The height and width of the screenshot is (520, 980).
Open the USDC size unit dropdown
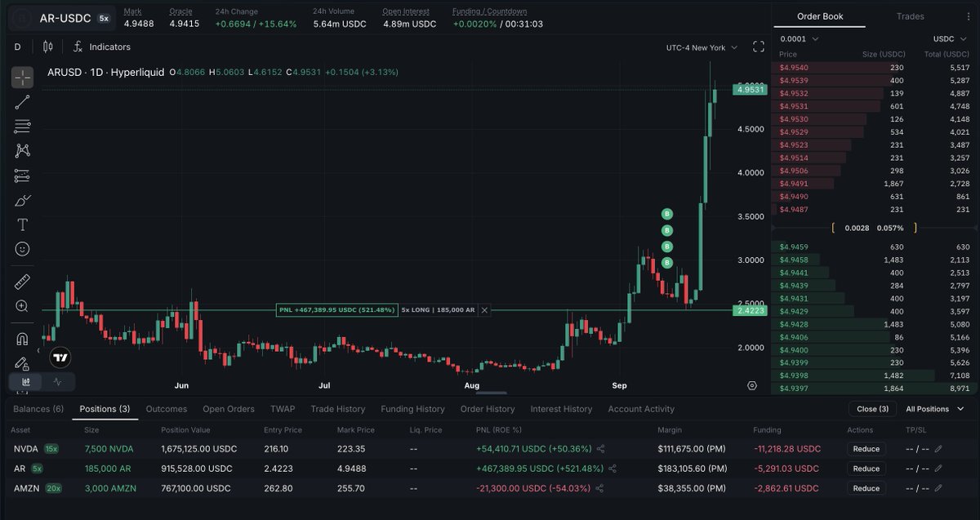949,38
